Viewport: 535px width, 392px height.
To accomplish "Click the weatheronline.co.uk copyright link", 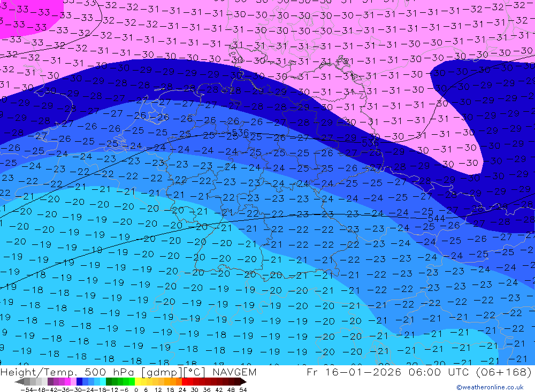I will coord(490,387).
